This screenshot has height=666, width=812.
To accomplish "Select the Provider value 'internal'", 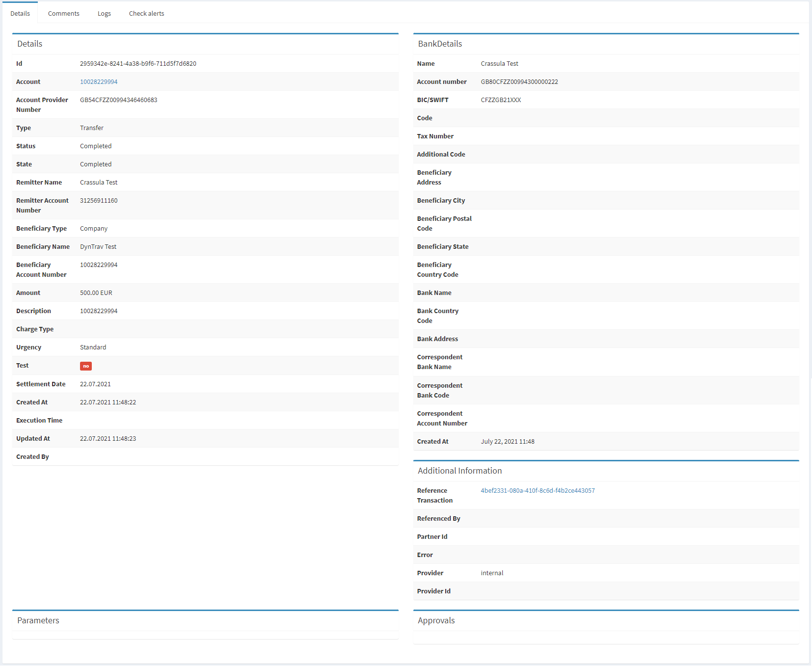I will [492, 573].
